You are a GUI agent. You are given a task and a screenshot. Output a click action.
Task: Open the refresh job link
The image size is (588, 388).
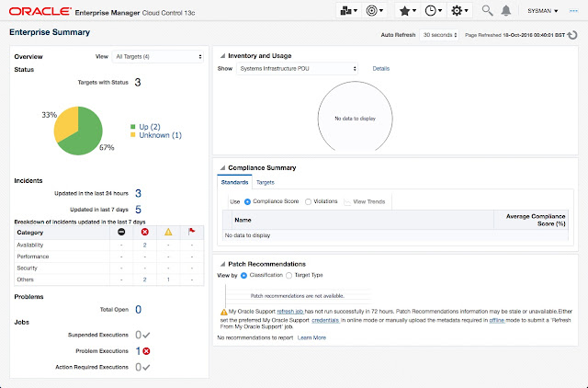coord(290,312)
